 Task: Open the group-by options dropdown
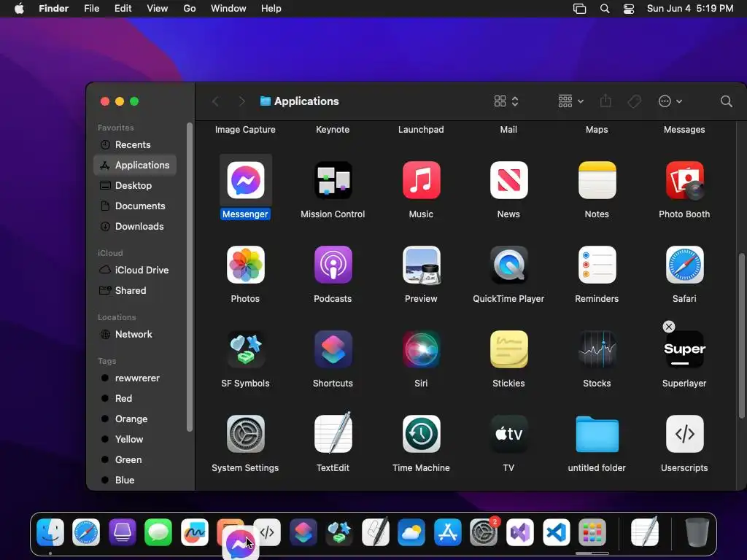[x=570, y=101]
